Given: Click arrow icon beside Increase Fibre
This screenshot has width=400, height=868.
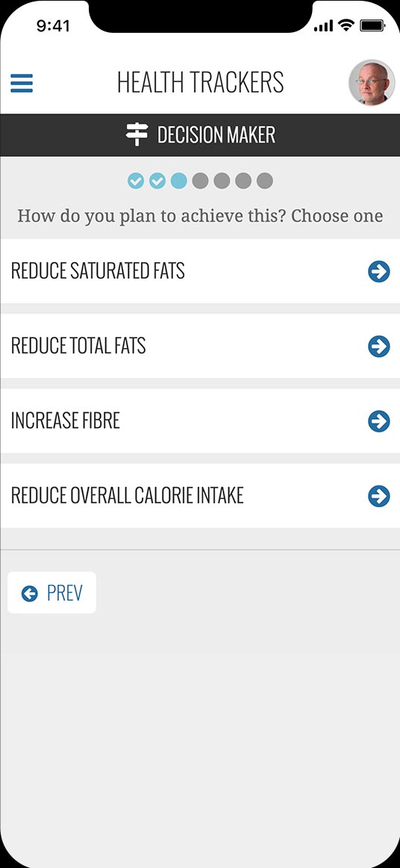Looking at the screenshot, I should tap(379, 421).
